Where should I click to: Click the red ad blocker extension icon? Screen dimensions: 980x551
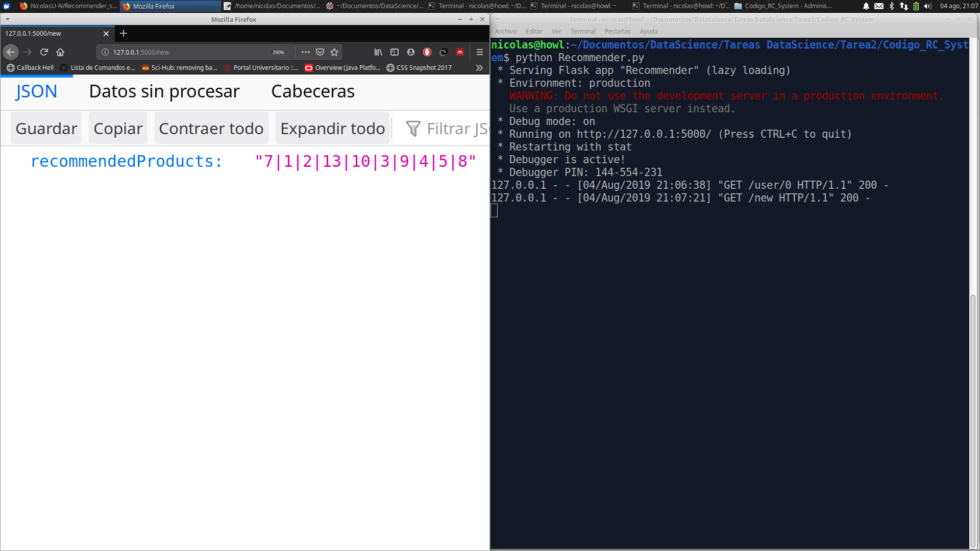(427, 52)
